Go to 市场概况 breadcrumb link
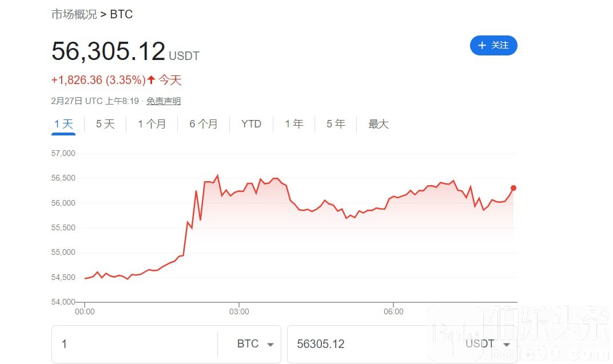 coord(74,14)
